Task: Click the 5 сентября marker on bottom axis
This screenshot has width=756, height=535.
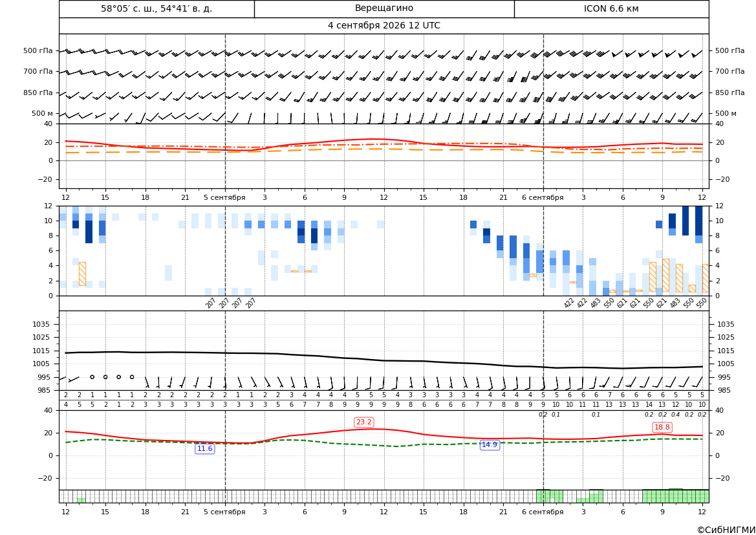Action: [x=224, y=512]
